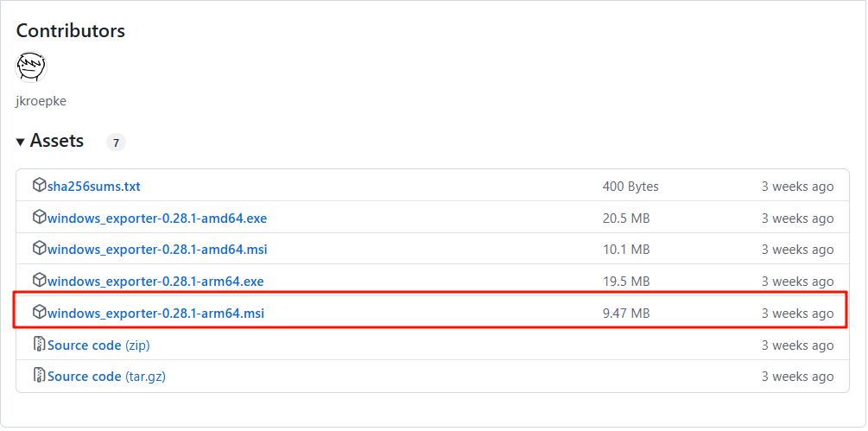This screenshot has width=868, height=431.
Task: Download the sha256sums.txt file
Action: click(x=94, y=187)
